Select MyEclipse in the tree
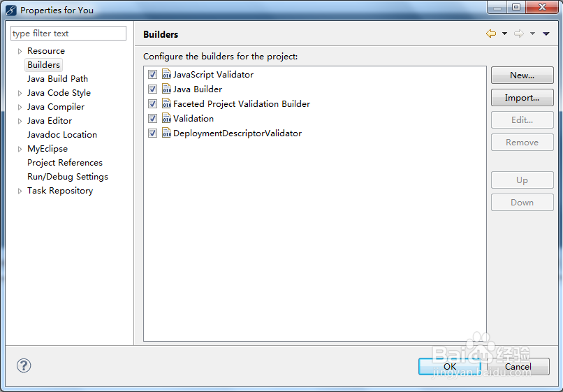This screenshot has width=563, height=392. (x=47, y=149)
